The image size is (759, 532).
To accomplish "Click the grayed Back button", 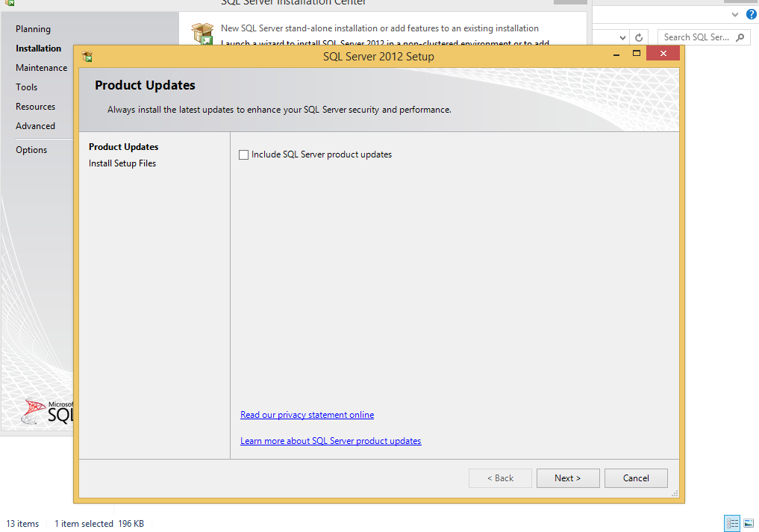I will (x=500, y=478).
